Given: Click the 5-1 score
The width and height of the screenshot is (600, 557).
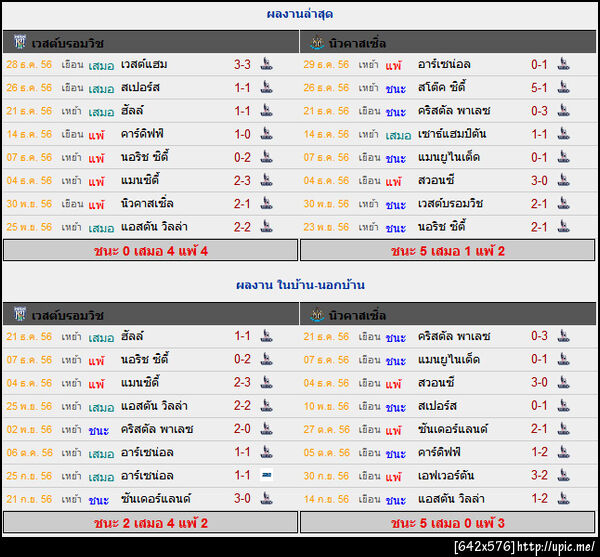Looking at the screenshot, I should click(539, 88).
